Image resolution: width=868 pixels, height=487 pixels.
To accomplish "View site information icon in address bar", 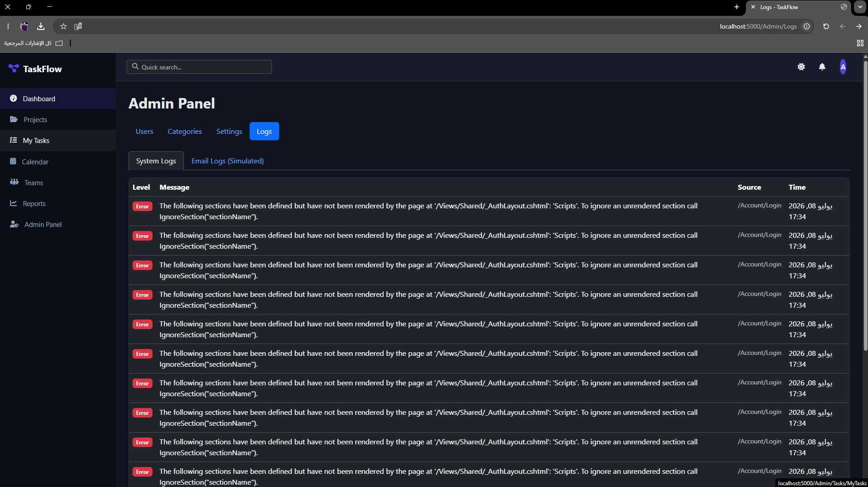I will coord(807,26).
